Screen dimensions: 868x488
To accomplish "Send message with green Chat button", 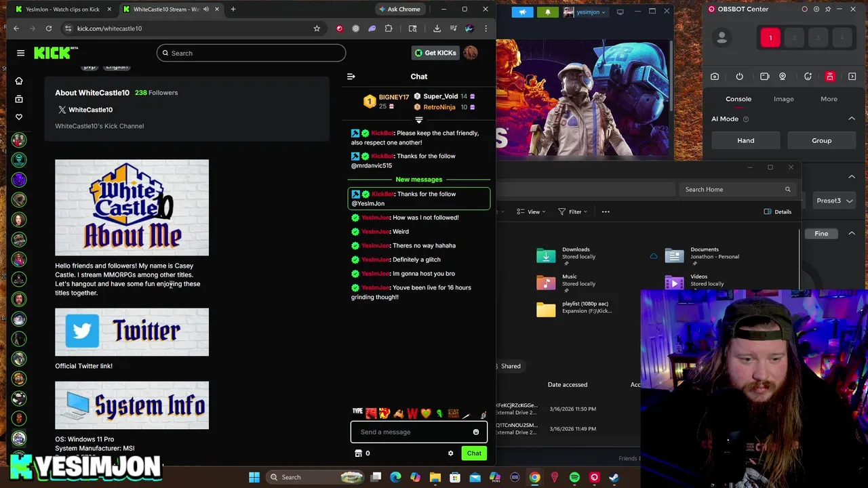I will pyautogui.click(x=474, y=453).
